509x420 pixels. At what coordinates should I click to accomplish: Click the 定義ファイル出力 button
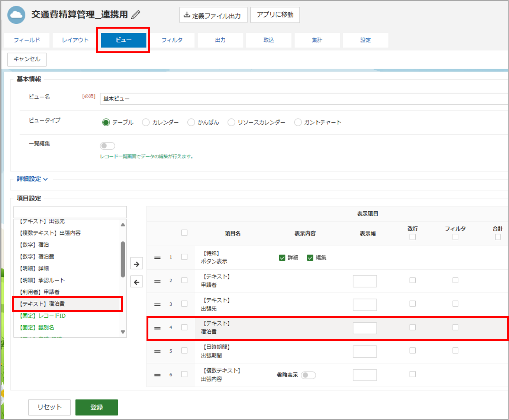point(213,15)
